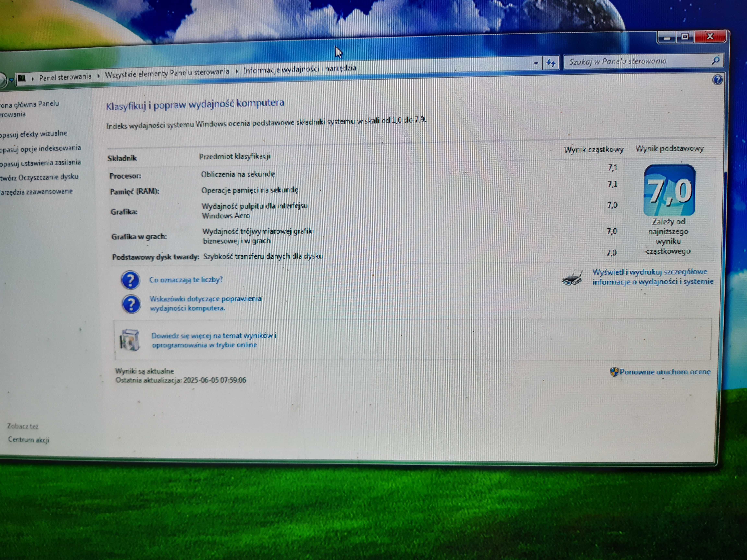Click the heading Klasyfikuj i popraw wydajność komputera
The height and width of the screenshot is (560, 747).
[x=195, y=104]
